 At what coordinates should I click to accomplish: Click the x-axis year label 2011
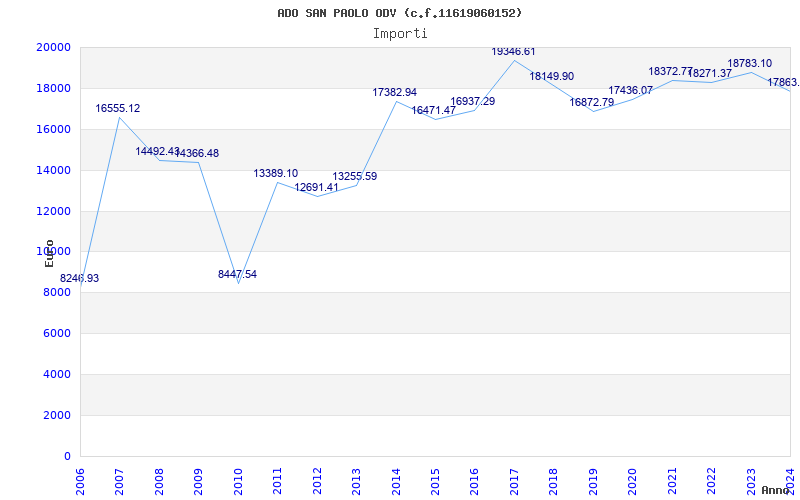tap(277, 481)
